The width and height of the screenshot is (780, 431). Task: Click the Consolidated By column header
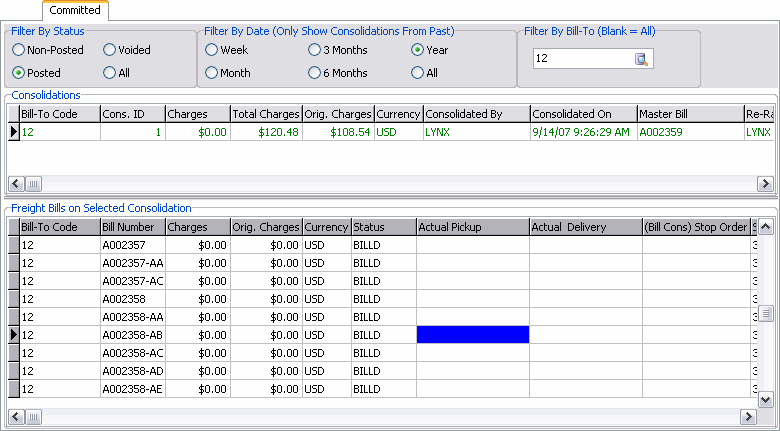coord(477,114)
